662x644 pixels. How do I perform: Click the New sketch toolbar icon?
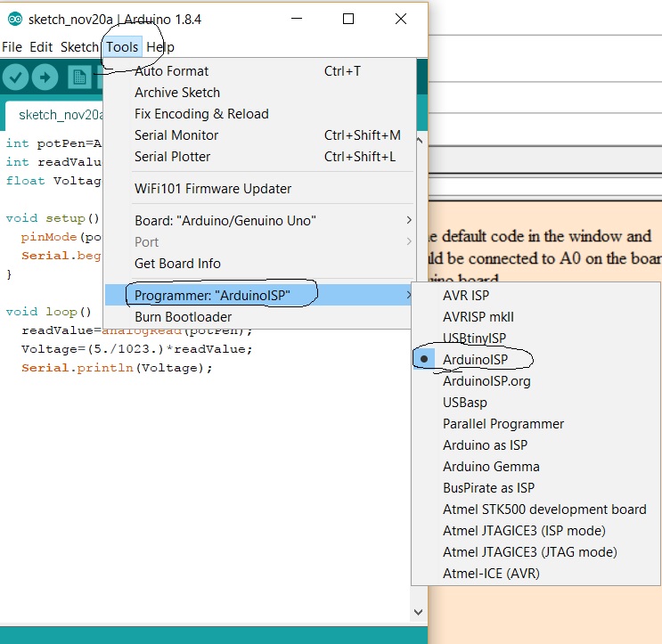point(79,77)
